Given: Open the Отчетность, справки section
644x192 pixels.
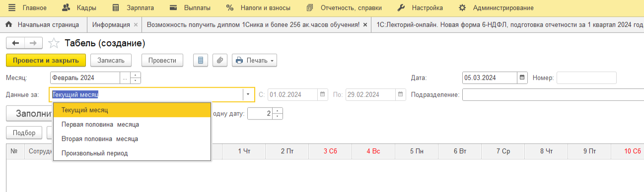Looking at the screenshot, I should tap(344, 7).
